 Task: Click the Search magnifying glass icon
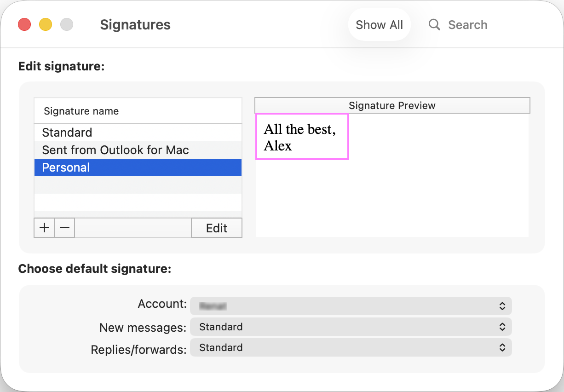tap(434, 25)
